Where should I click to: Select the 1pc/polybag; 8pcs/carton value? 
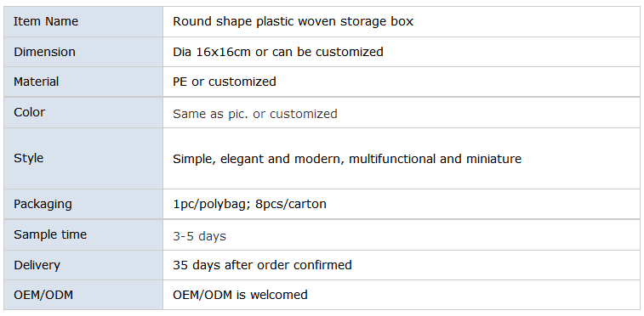click(x=250, y=204)
